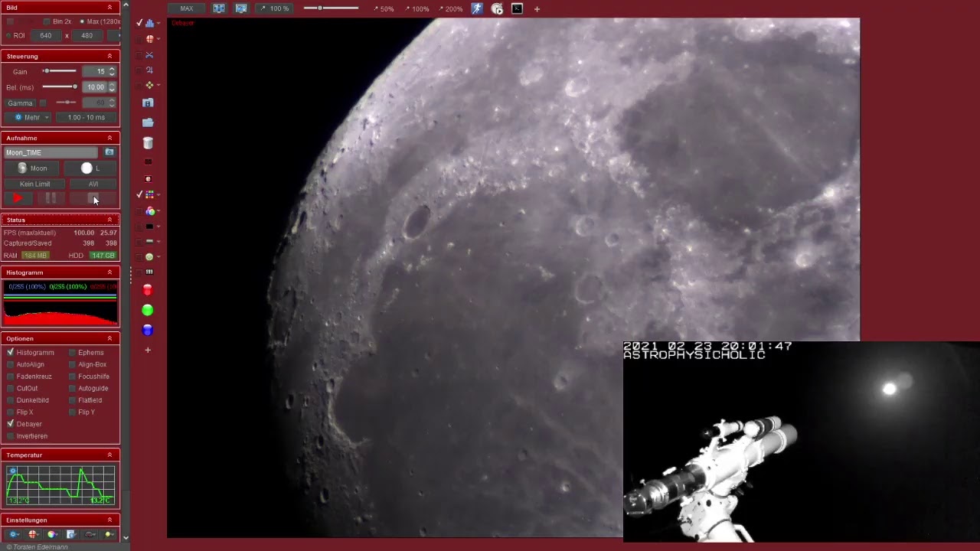Click the MAX button in top bar
Viewport: 980px width, 551px height.
187,8
